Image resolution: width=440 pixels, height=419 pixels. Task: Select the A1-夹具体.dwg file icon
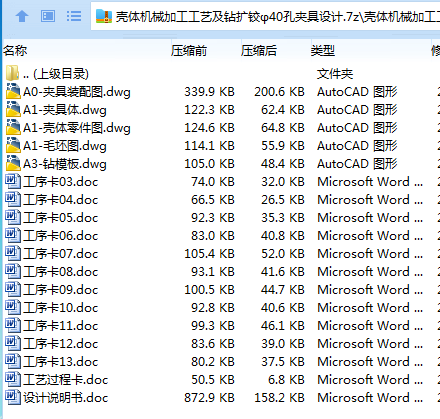tap(13, 109)
